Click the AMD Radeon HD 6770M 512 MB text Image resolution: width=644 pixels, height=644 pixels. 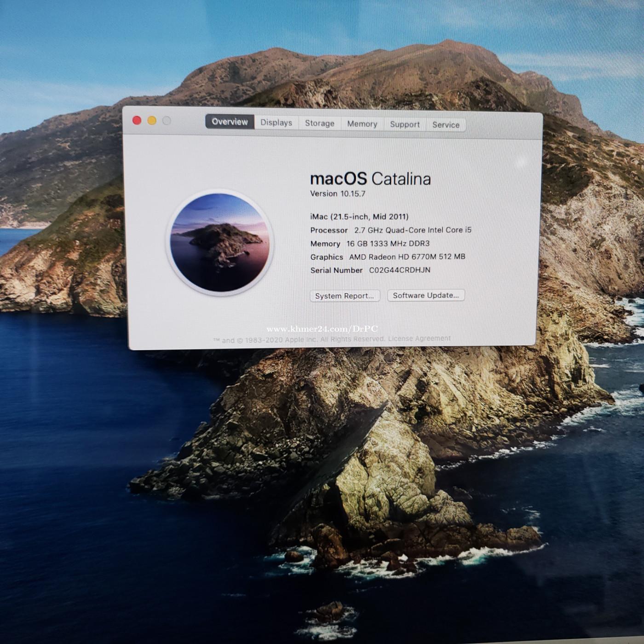[x=407, y=257]
